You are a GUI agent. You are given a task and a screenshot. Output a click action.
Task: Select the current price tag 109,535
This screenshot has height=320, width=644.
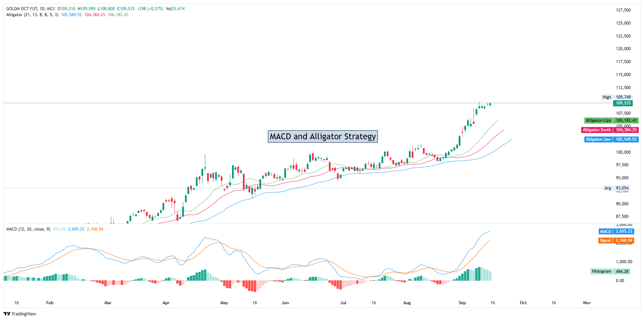(623, 103)
